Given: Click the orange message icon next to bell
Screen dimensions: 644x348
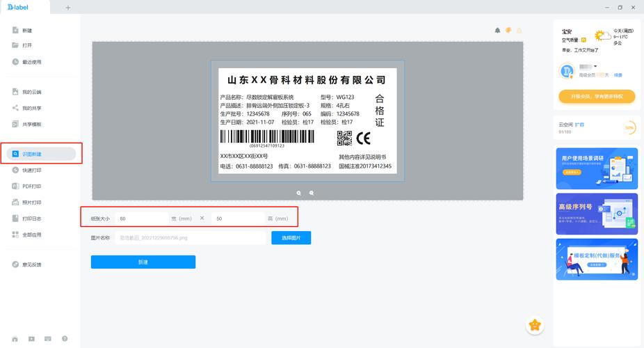Looking at the screenshot, I should [x=508, y=30].
